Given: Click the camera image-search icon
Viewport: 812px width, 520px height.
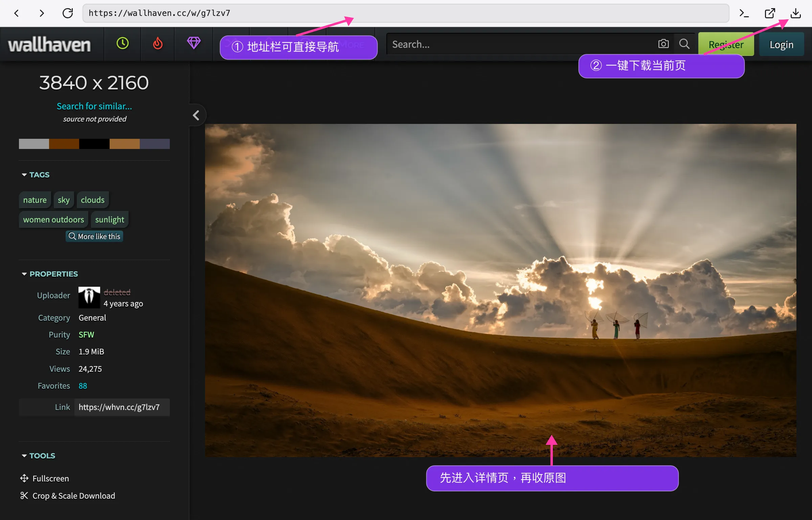Looking at the screenshot, I should (x=663, y=44).
